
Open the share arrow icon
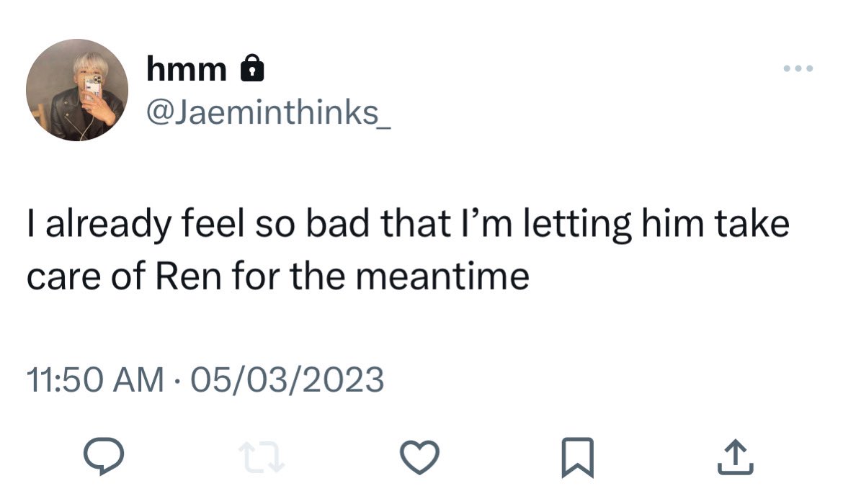point(736,457)
